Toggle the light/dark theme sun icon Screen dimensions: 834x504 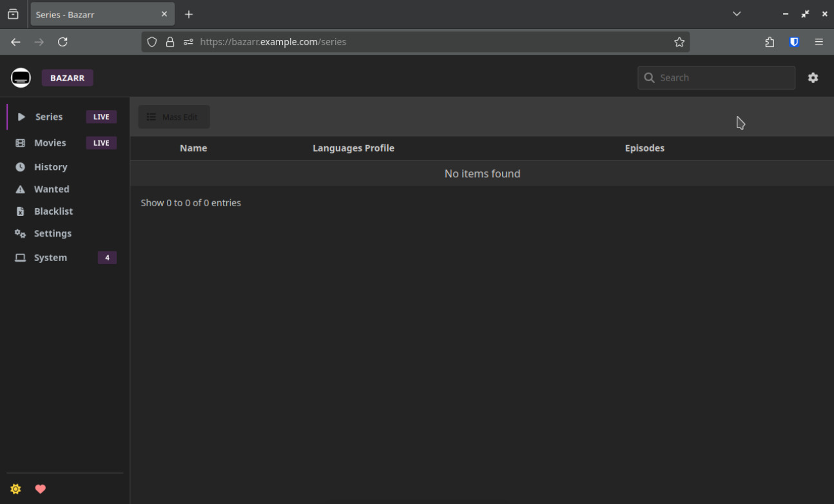pyautogui.click(x=16, y=489)
